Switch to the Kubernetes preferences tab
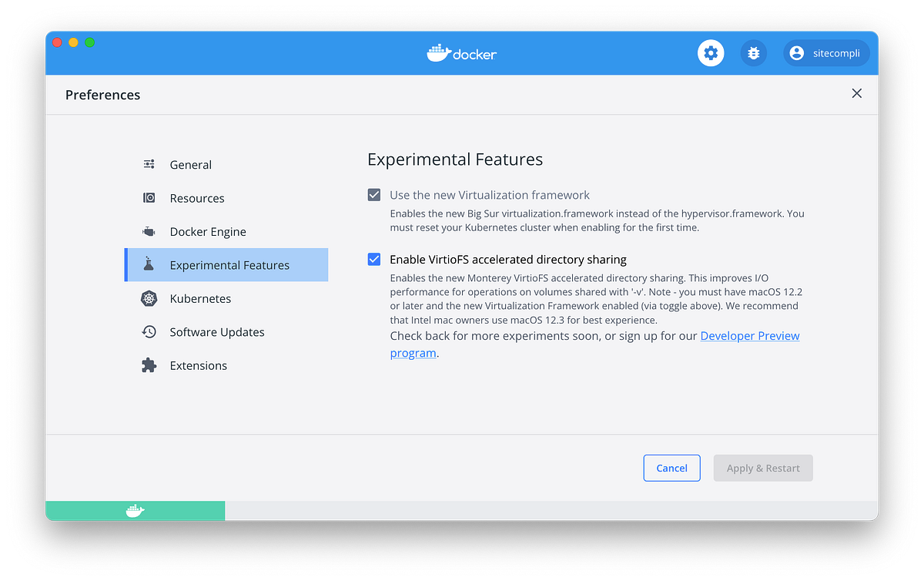Screen dimensions: 924x581 tap(202, 298)
